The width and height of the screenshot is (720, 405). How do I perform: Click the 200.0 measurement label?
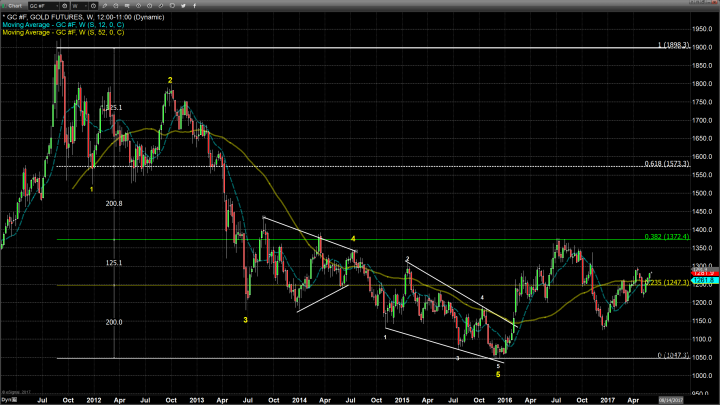click(x=114, y=322)
